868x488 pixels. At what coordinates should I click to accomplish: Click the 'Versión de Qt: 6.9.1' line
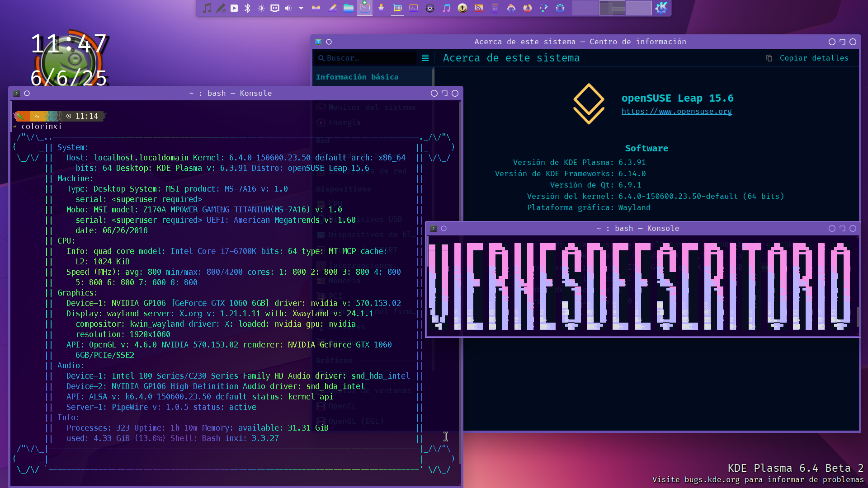(596, 185)
